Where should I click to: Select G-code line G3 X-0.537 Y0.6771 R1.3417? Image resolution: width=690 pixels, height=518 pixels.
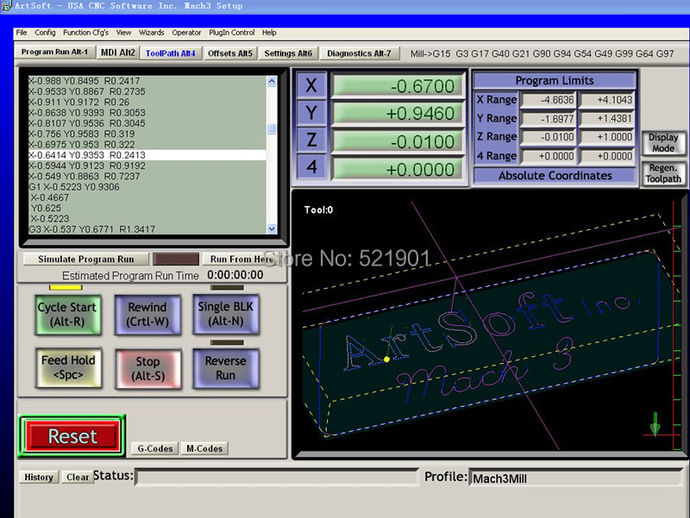click(x=147, y=229)
